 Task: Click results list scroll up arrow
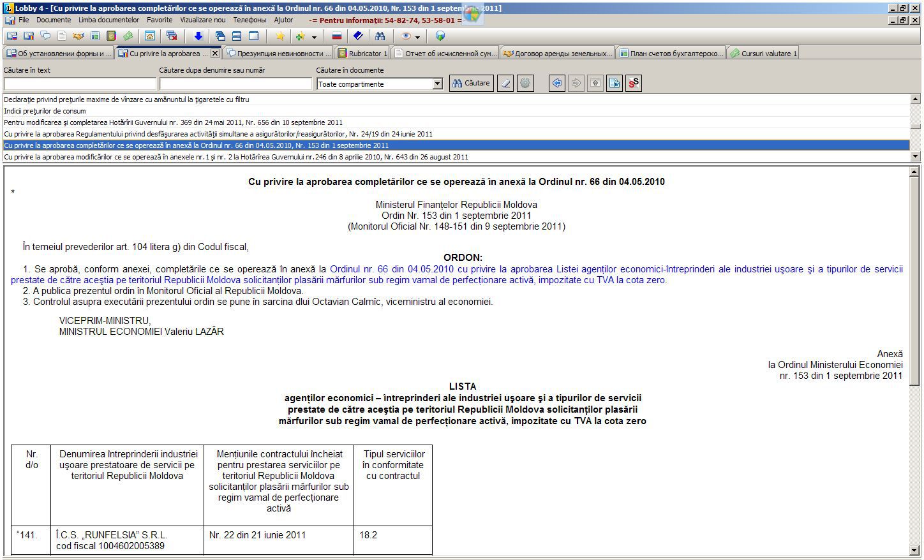tap(916, 99)
